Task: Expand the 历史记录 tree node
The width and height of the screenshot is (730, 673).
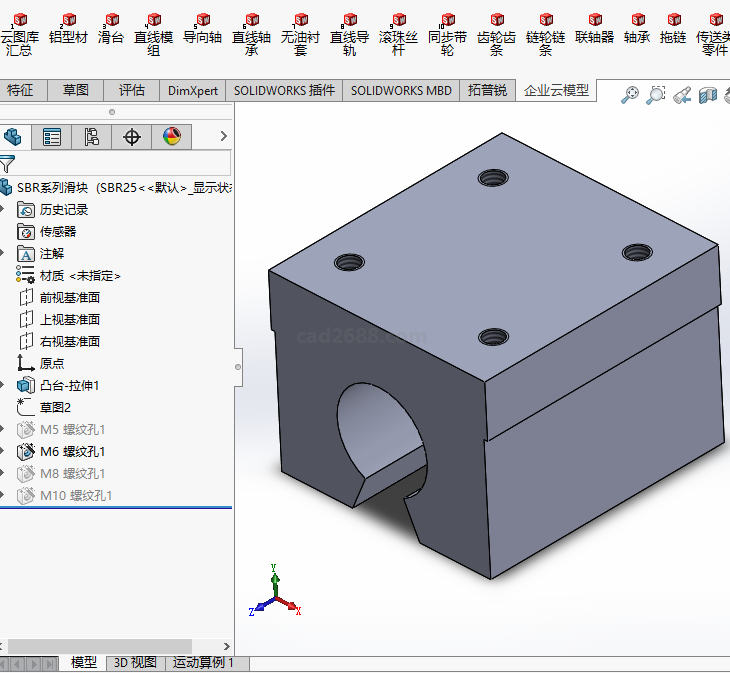Action: [5, 210]
